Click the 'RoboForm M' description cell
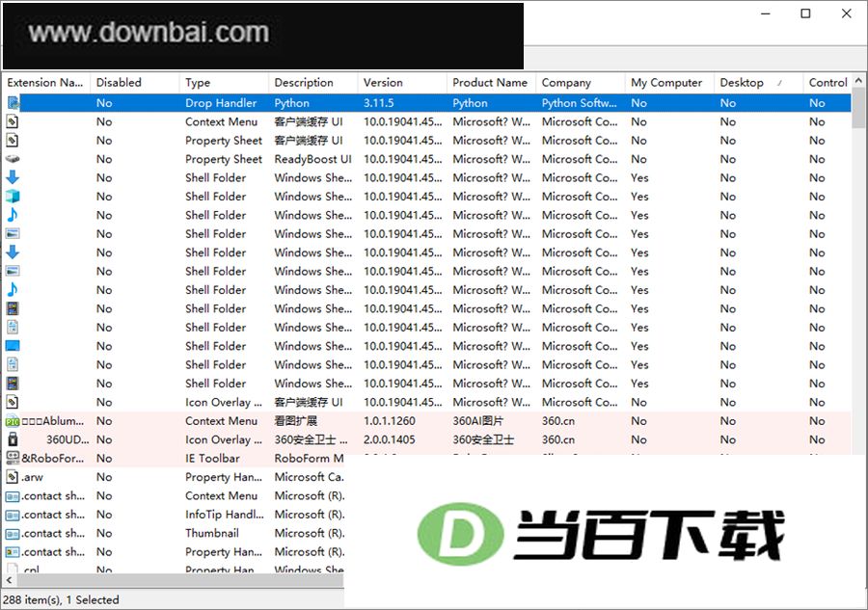This screenshot has width=868, height=610. 309,459
